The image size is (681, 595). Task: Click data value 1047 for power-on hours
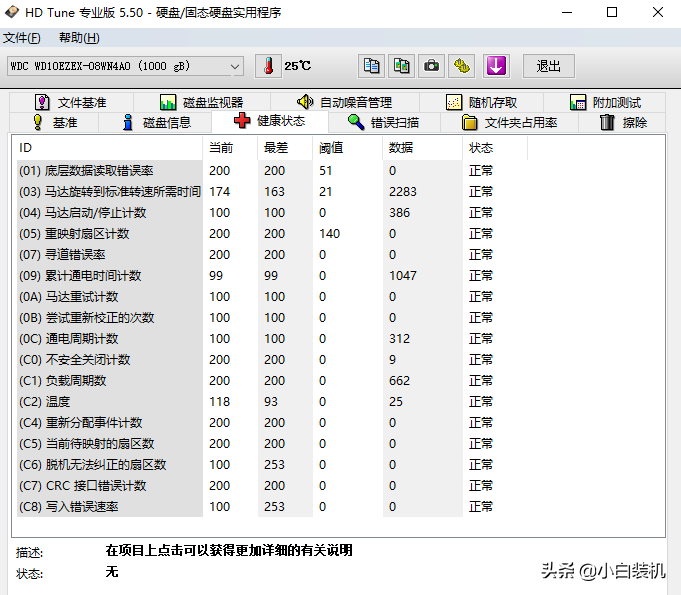coord(403,276)
